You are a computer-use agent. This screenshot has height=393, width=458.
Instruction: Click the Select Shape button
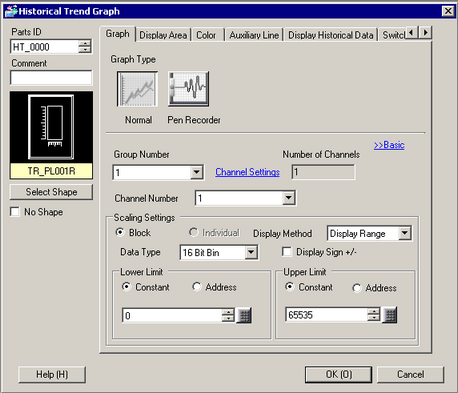51,192
